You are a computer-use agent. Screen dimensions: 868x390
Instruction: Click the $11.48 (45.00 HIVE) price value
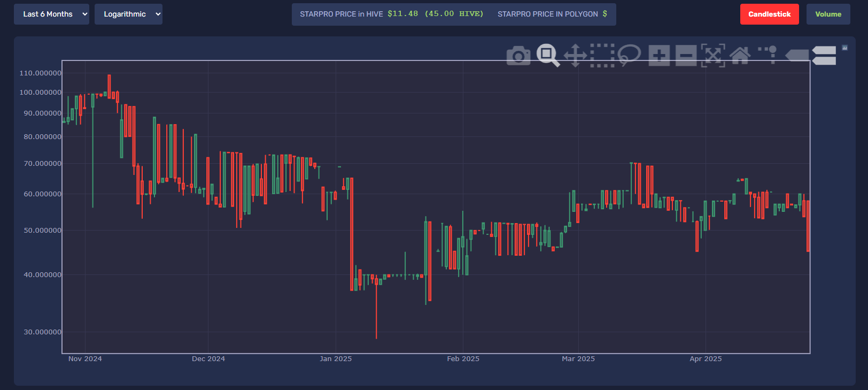pos(436,14)
